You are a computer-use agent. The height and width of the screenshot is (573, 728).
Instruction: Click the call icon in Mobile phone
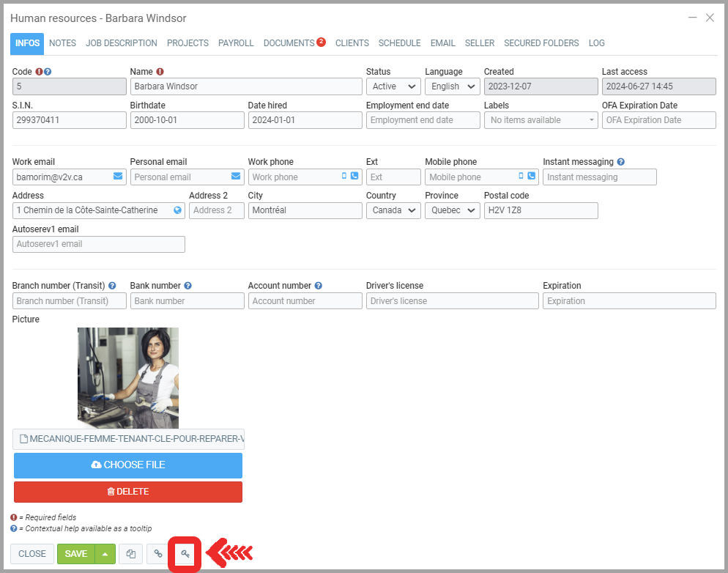tap(531, 177)
